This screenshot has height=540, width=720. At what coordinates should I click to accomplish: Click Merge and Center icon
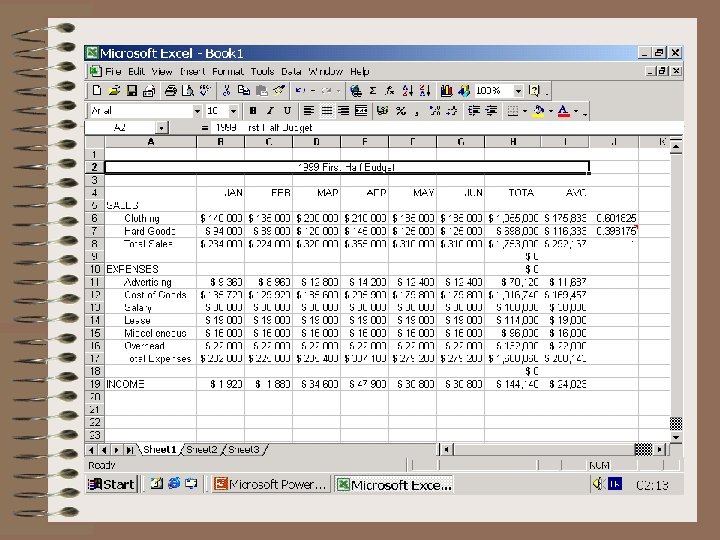click(x=361, y=111)
